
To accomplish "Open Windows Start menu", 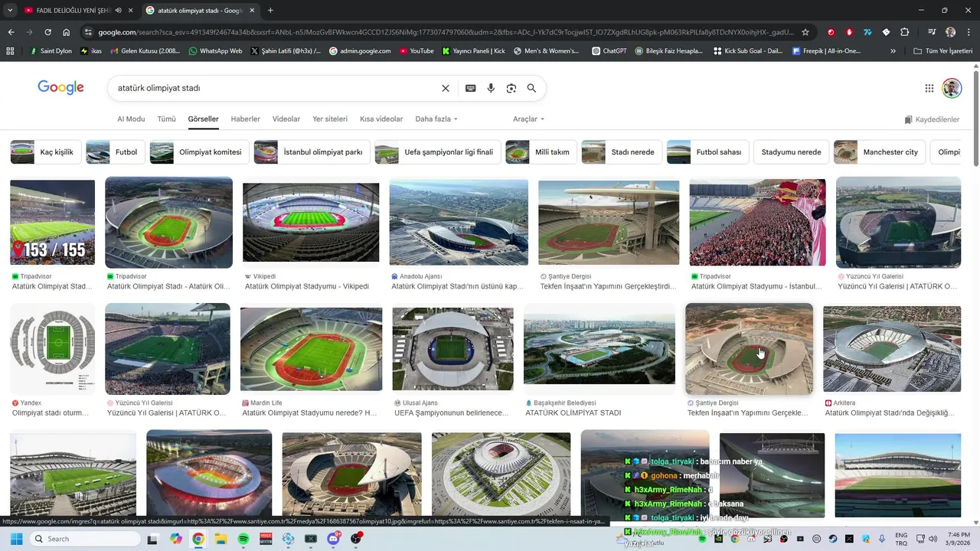I will [x=16, y=539].
